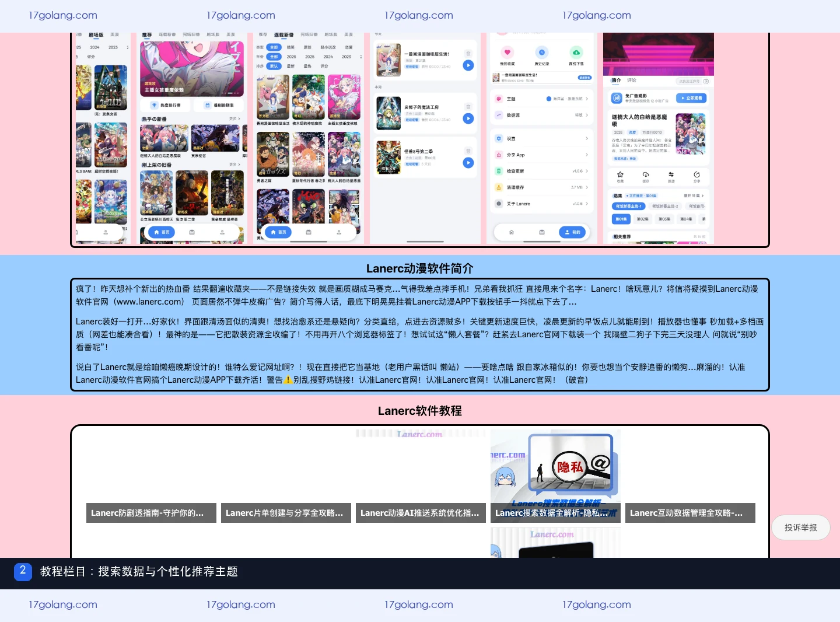Select 搞笑 type filter
Viewport: 840px width, 622px height.
(x=291, y=47)
